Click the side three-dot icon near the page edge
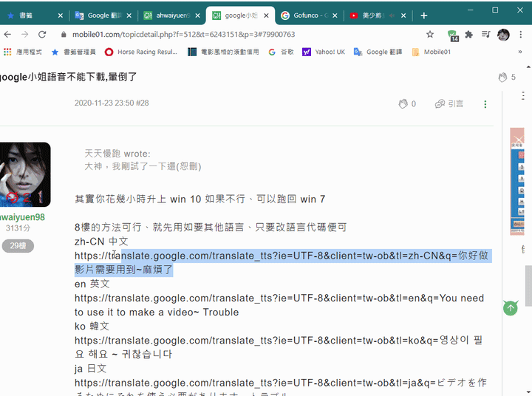Viewport: 532px width, 396px height. [523, 95]
